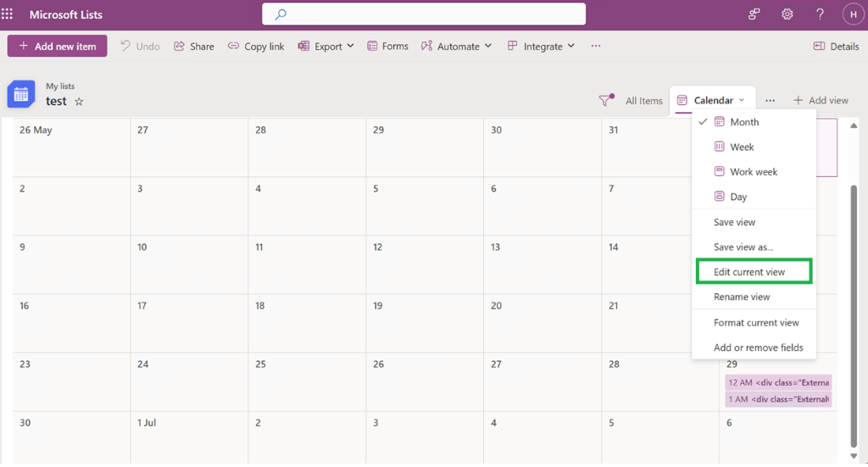
Task: Click the scrollbar down arrow
Action: coord(854,456)
